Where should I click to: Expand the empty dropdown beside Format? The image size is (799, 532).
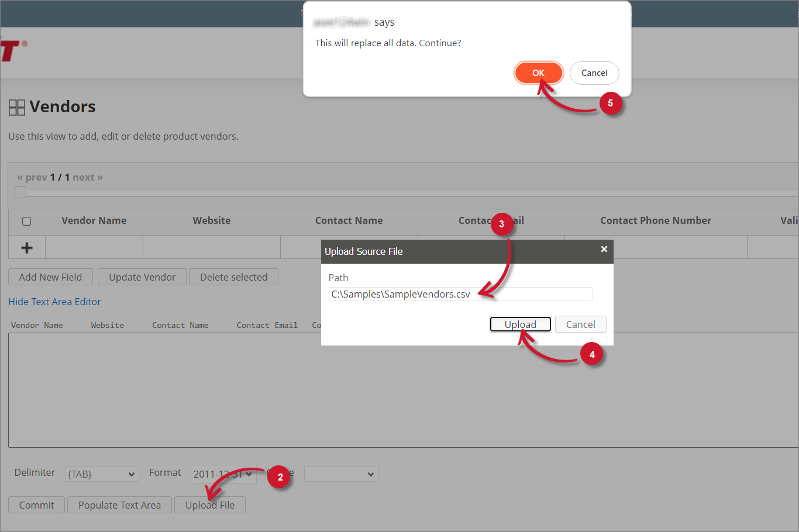(341, 474)
